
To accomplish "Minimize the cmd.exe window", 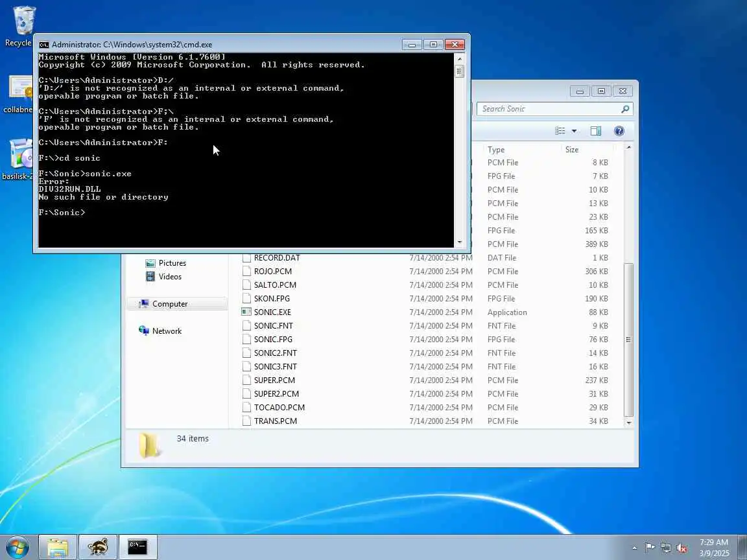I will point(412,44).
